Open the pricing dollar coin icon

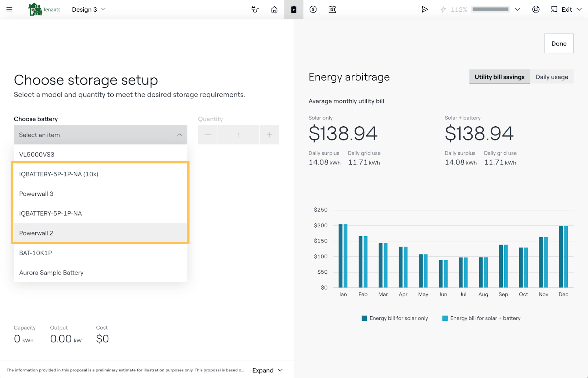[x=313, y=10]
